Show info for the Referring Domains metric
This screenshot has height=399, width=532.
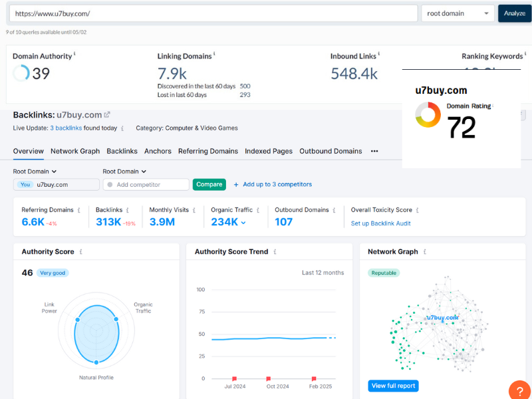pyautogui.click(x=78, y=210)
